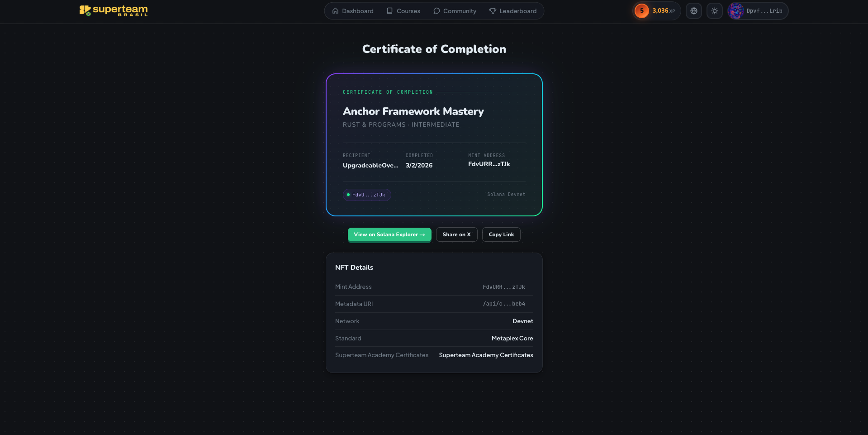The width and height of the screenshot is (868, 435).
Task: Open the Community nav item
Action: click(x=455, y=11)
